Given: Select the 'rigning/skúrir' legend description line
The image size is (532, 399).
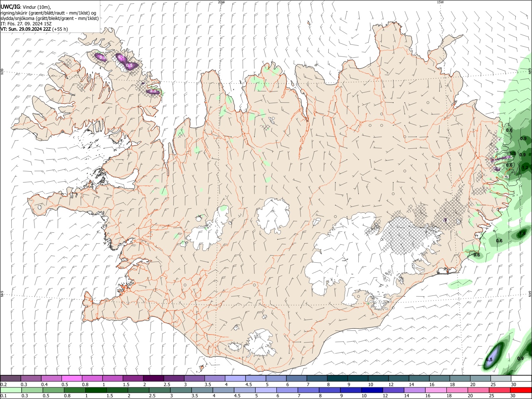Looking at the screenshot, I should pos(48,13).
